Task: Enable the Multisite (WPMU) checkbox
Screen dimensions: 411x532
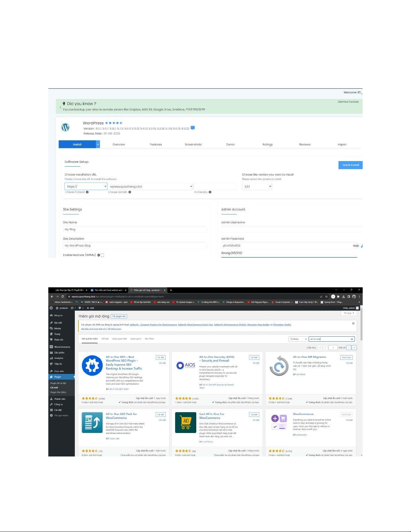Action: (102, 255)
